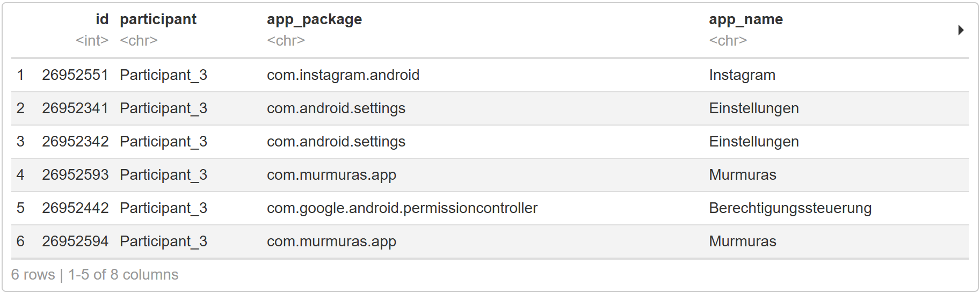Select the app_name column header

[x=745, y=19]
